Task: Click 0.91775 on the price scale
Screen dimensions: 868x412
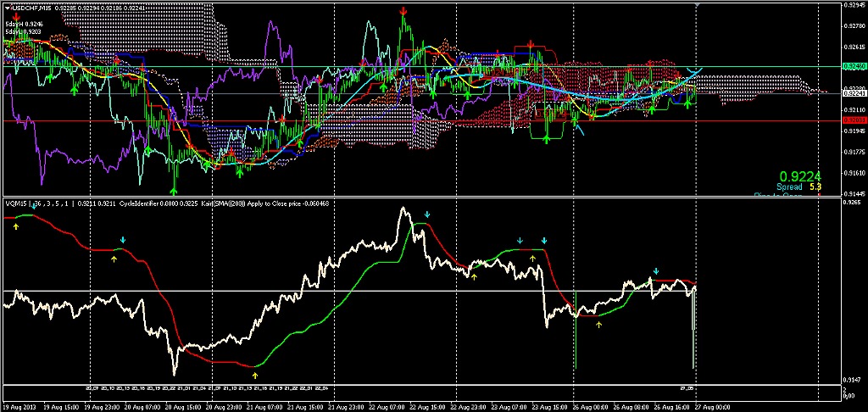Action: coord(854,152)
